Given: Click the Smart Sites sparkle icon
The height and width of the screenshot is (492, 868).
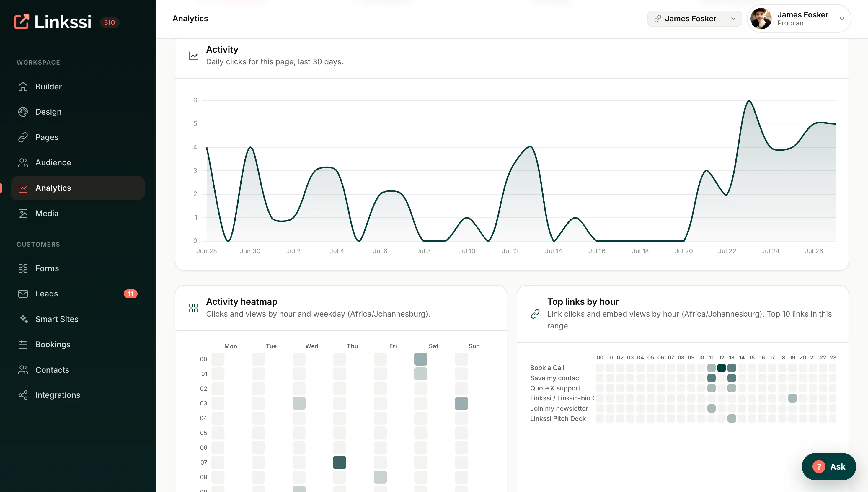Looking at the screenshot, I should 23,319.
